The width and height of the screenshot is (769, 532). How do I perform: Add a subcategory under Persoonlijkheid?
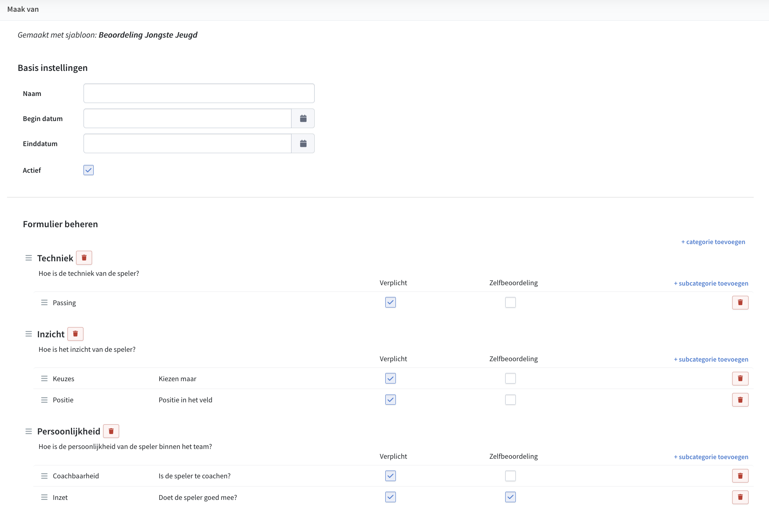(711, 457)
